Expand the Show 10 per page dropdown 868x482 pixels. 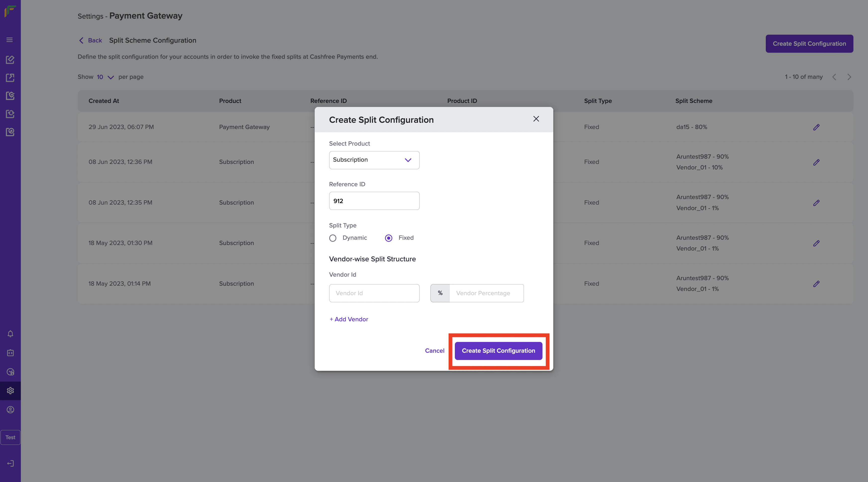click(105, 77)
